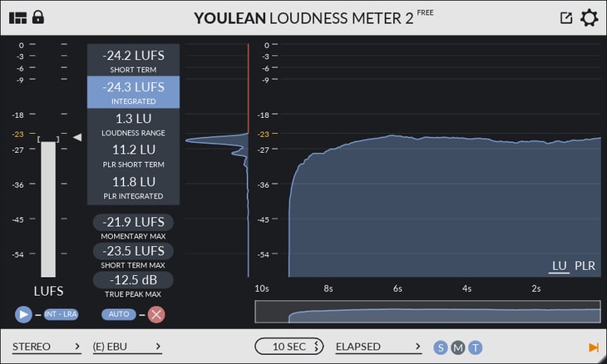Click the vertical LUFS level meter bar
607x364 pixels.
point(48,209)
